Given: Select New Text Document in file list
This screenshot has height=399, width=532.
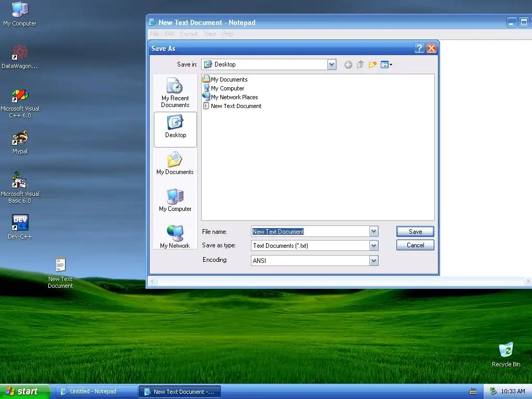Looking at the screenshot, I should point(232,106).
